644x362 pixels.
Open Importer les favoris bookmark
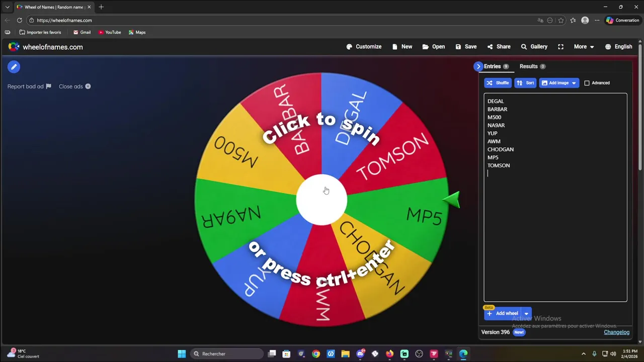40,32
